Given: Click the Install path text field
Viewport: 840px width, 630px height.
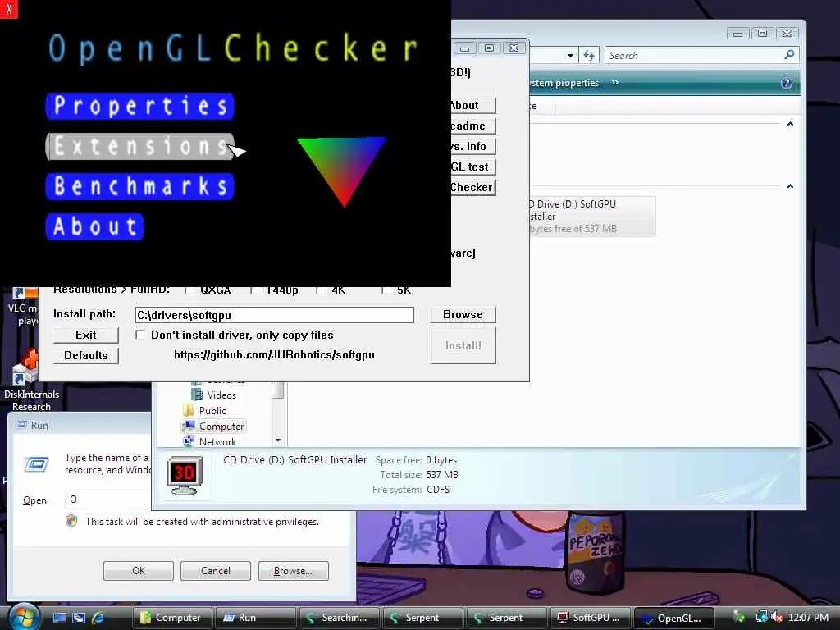Looking at the screenshot, I should [274, 315].
